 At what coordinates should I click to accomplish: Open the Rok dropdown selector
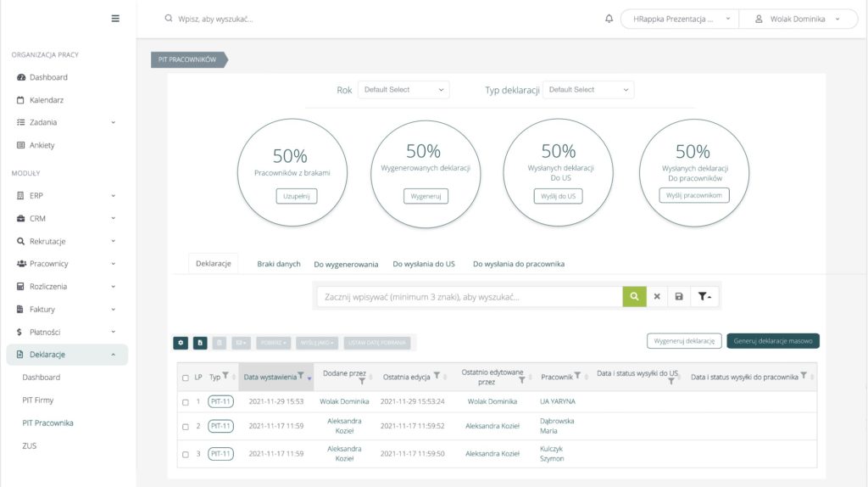point(403,90)
